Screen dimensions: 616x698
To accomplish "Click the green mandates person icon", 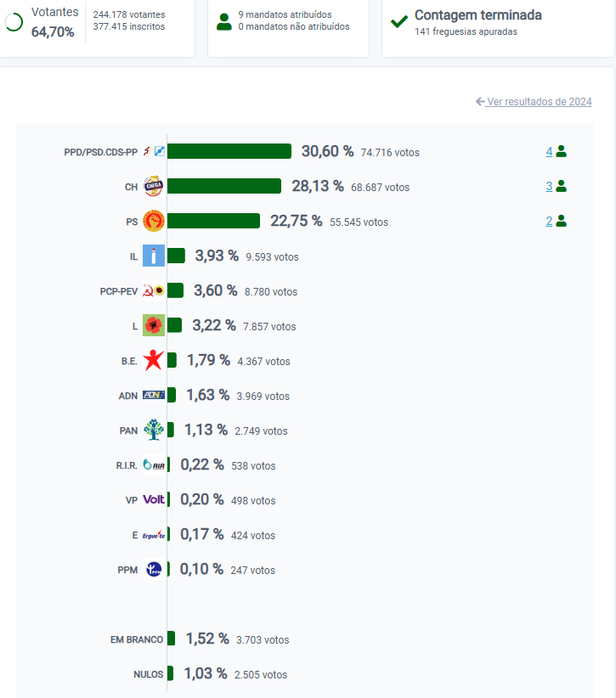I will pos(224,22).
